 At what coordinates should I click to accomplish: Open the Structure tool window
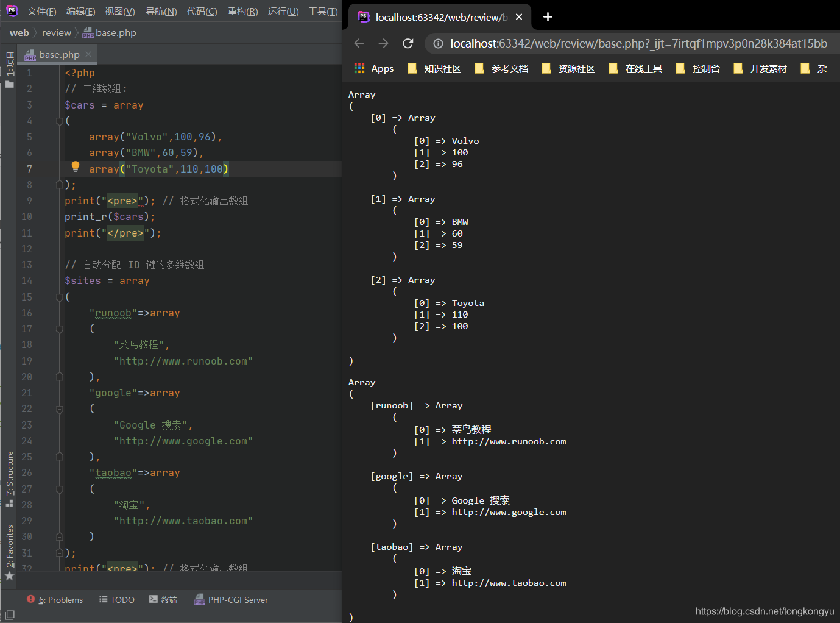click(x=9, y=479)
